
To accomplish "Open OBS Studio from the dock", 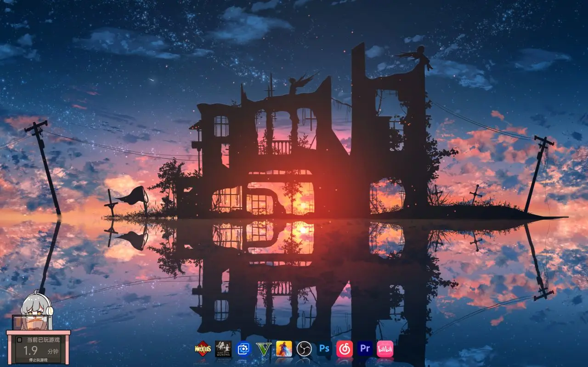I will click(x=304, y=349).
